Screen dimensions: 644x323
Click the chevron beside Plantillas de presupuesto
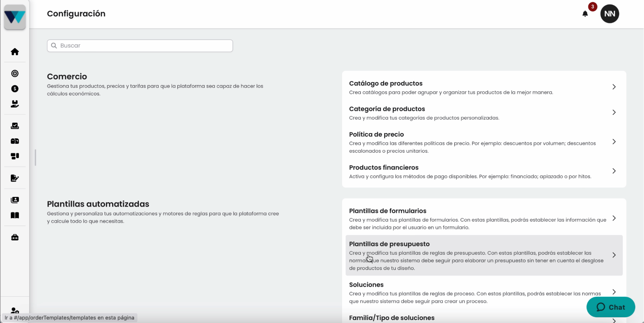click(x=614, y=255)
